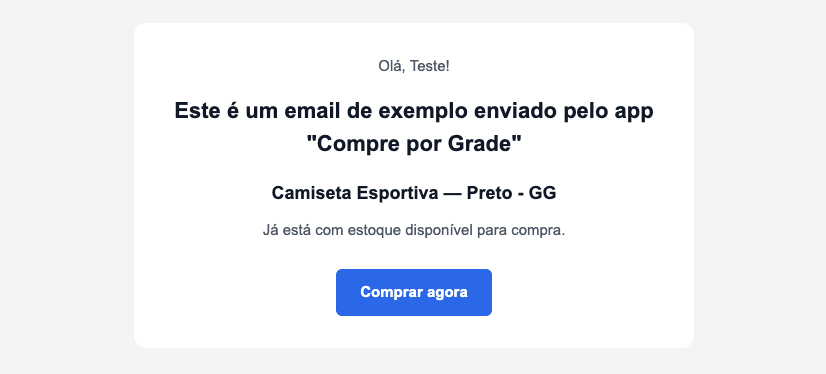This screenshot has width=826, height=374.
Task: Click the long dash in the product title
Action: pos(453,194)
